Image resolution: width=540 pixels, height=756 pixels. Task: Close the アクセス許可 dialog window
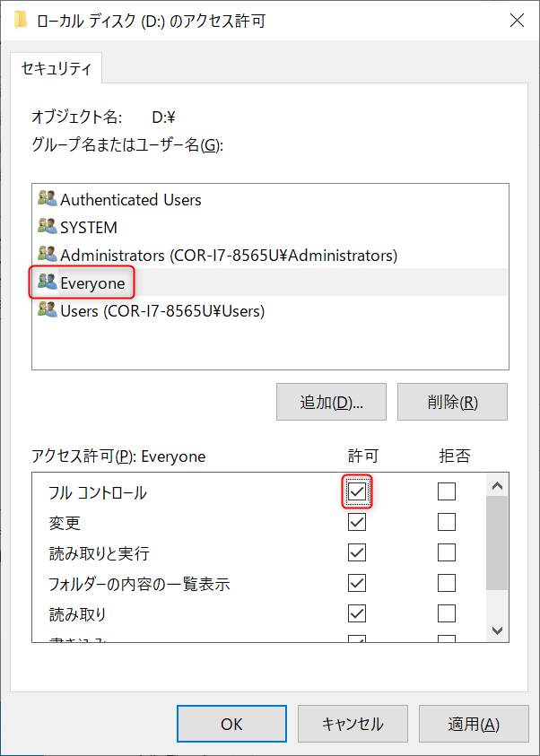pos(517,21)
